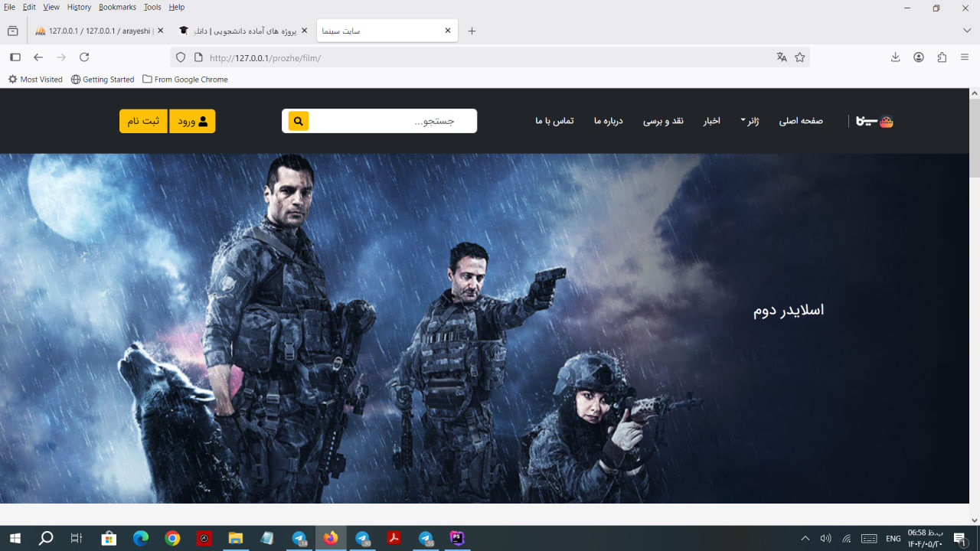Reload the page with refresh icon
This screenshot has height=551, width=980.
(84, 57)
